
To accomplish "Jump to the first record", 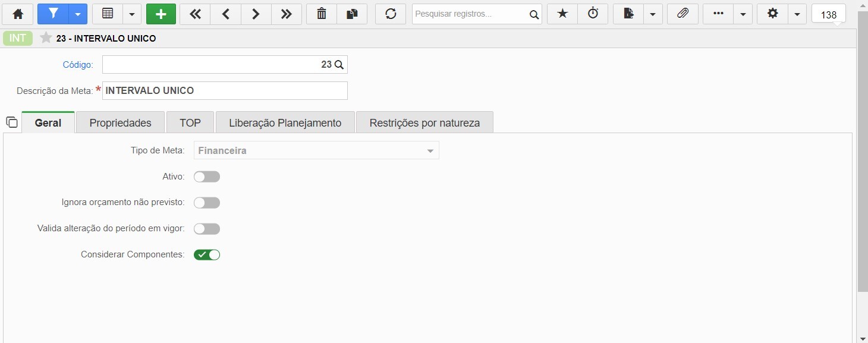I will pyautogui.click(x=195, y=14).
